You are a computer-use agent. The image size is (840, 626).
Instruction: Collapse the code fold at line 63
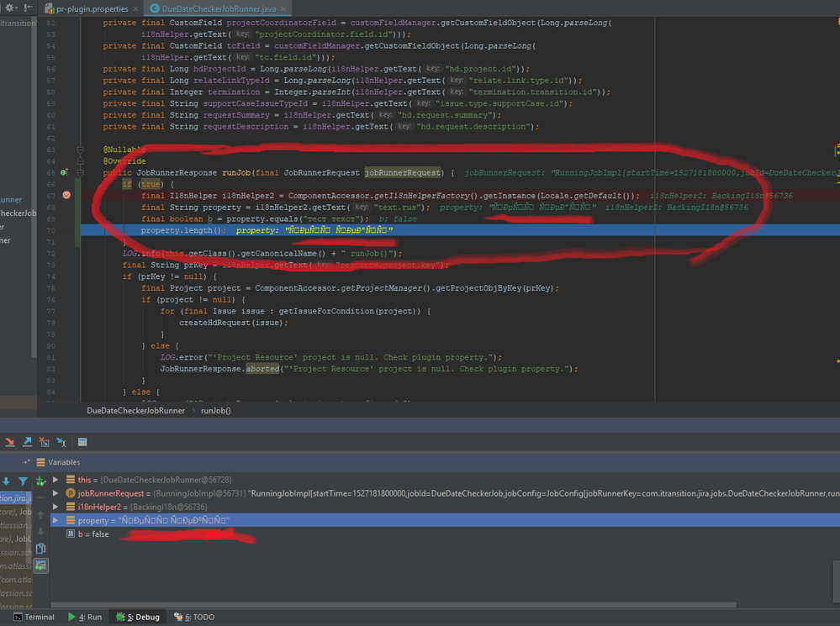pos(81,150)
